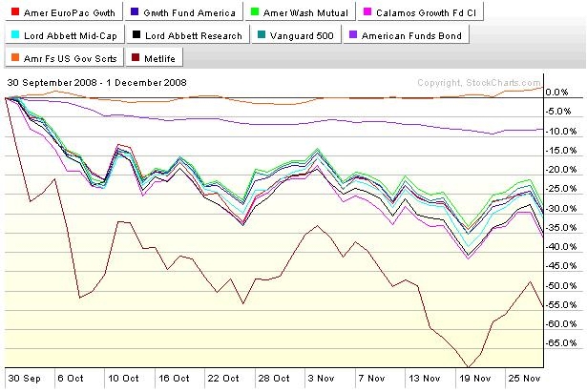Select the American Funds Bond label

point(411,36)
